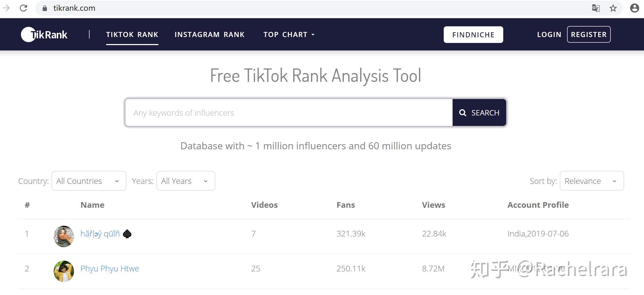Open the Sort by Relevance dropdown
The width and height of the screenshot is (644, 295).
coord(592,181)
